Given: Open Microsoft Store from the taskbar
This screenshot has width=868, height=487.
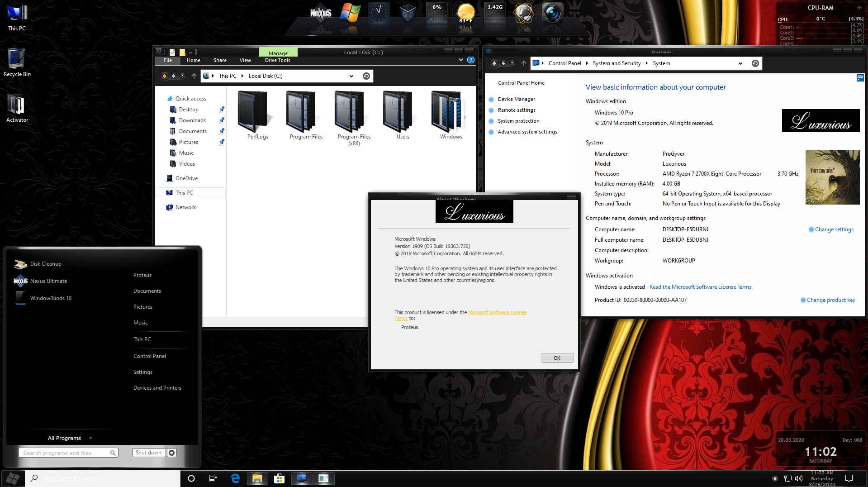Looking at the screenshot, I should [279, 478].
